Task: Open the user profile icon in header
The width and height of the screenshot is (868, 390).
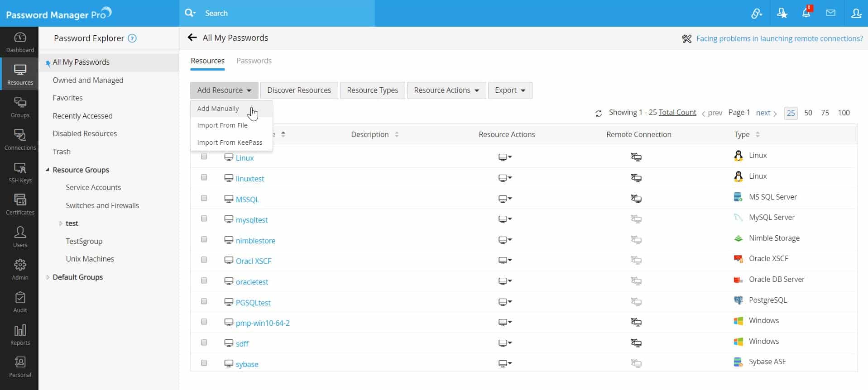Action: click(x=856, y=13)
